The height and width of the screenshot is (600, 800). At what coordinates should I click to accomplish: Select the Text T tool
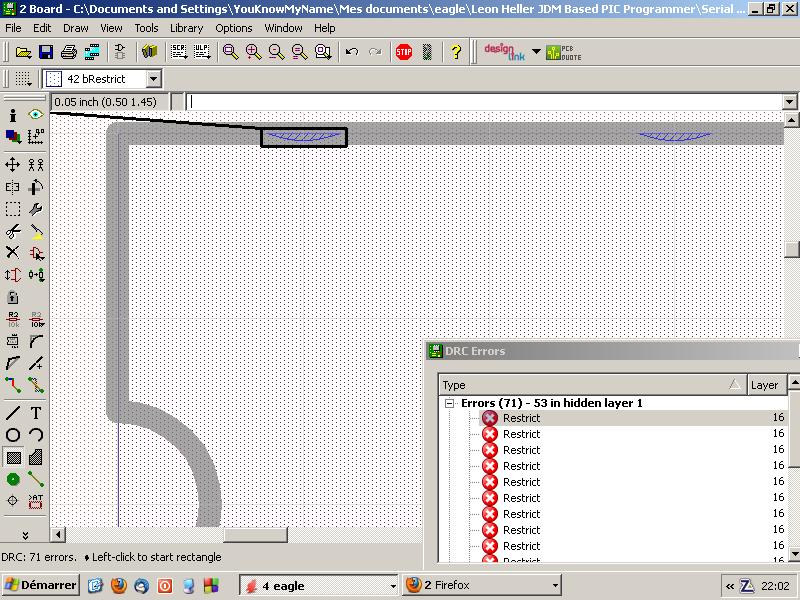pyautogui.click(x=36, y=413)
